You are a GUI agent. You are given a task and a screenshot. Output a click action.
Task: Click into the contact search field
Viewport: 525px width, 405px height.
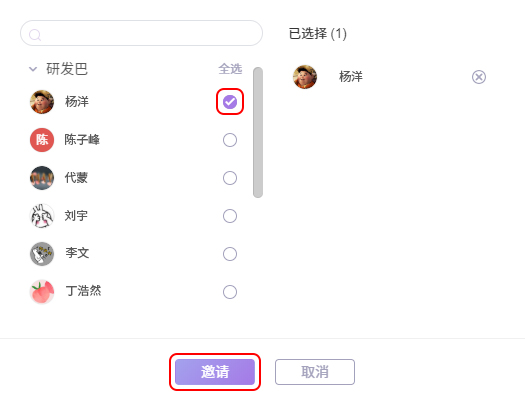141,33
